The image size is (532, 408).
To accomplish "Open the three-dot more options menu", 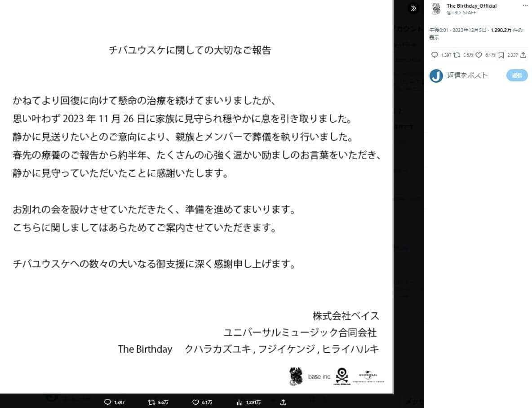I will click(525, 6).
